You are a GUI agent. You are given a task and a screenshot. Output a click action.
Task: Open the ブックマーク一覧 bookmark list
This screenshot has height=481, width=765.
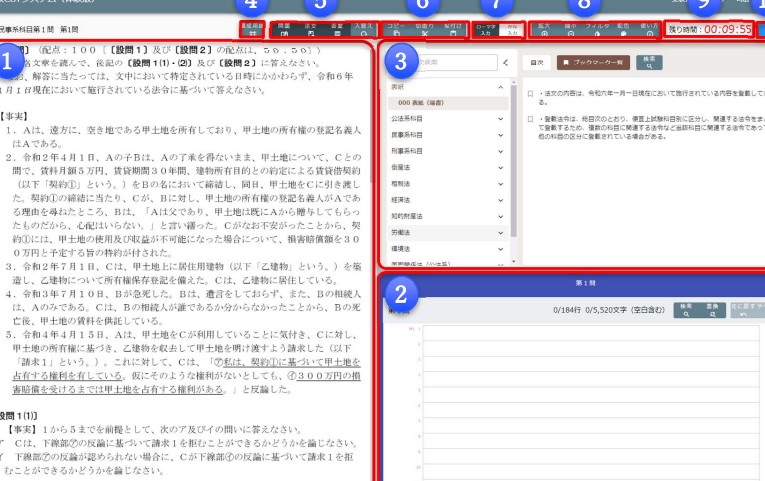[x=593, y=62]
